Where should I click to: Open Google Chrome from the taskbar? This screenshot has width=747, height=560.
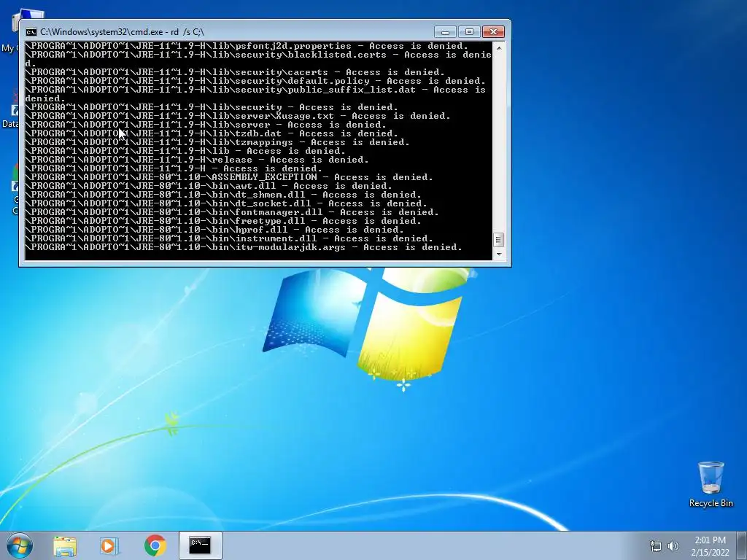pos(155,545)
